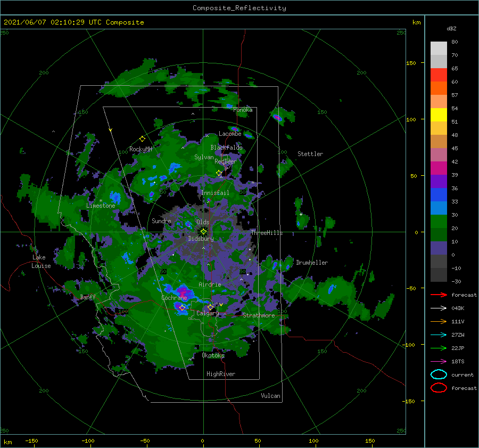Click the Composite_Reflectivity title
The image size is (479, 448).
click(x=240, y=8)
